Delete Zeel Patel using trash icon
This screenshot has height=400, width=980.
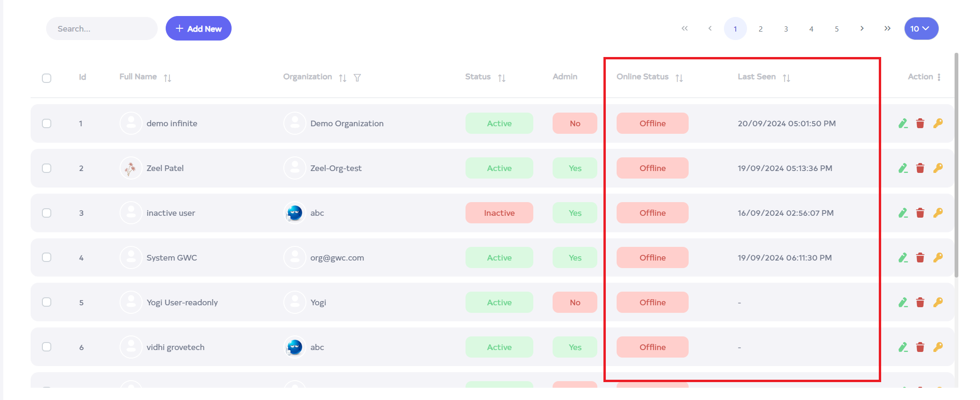[920, 168]
